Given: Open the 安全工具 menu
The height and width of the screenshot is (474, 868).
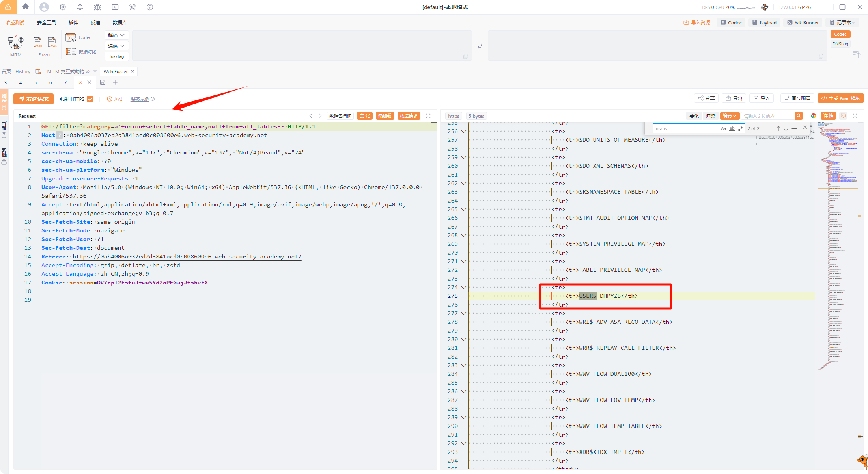Looking at the screenshot, I should tap(47, 22).
